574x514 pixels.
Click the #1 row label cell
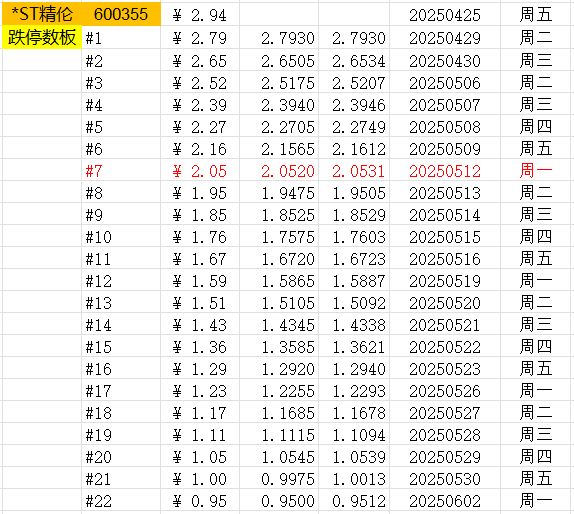(121, 38)
